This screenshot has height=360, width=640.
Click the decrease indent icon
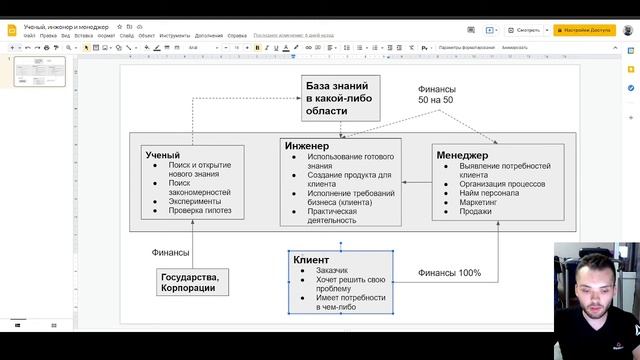(390, 48)
